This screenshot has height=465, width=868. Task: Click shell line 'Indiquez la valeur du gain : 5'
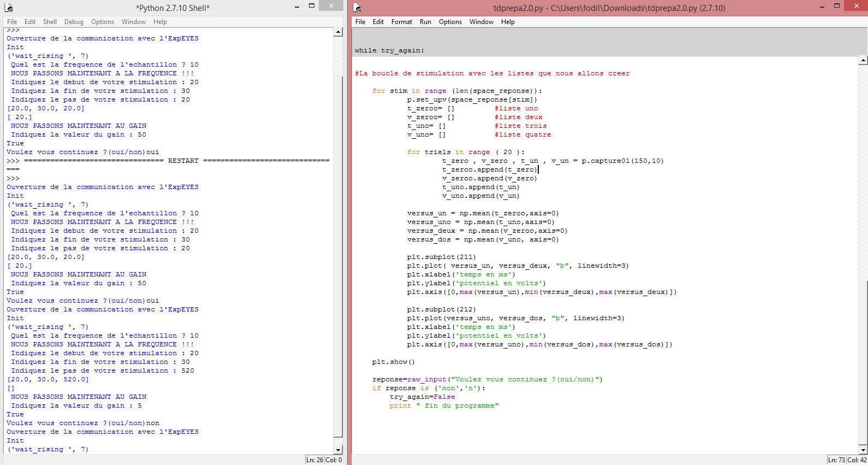(x=76, y=405)
